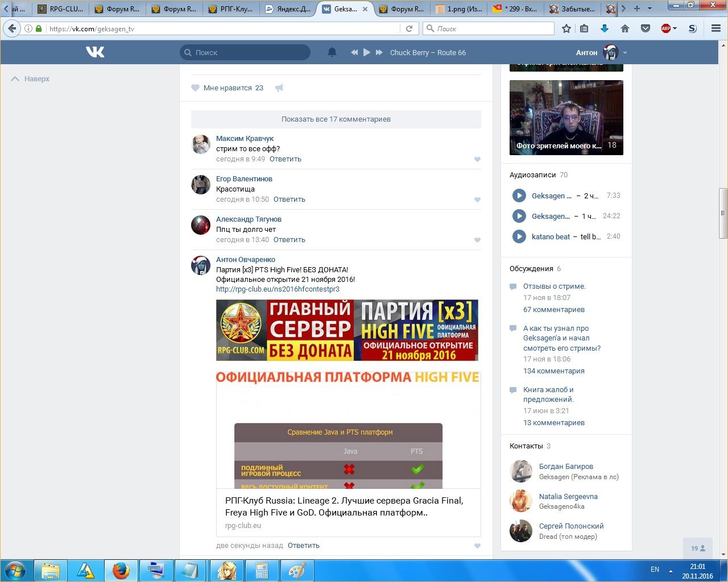728x582 pixels.
Task: Click Firefox downloads arrow icon
Action: click(605, 28)
